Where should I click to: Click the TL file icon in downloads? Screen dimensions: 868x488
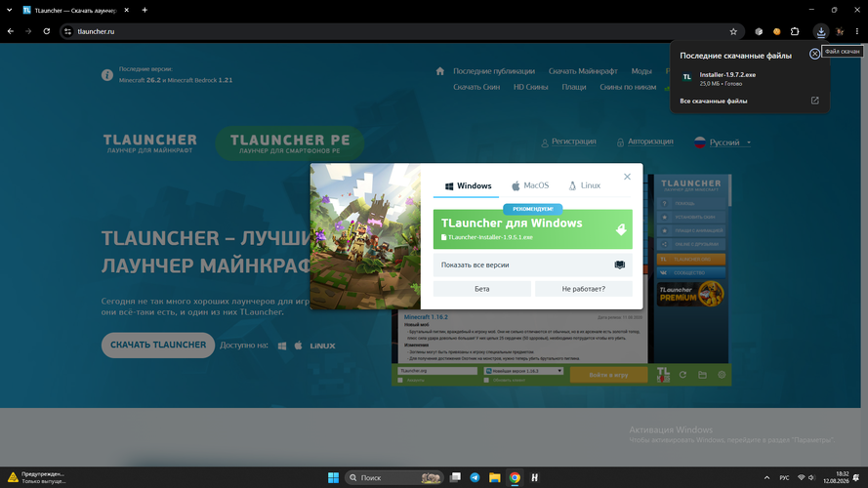pos(687,77)
